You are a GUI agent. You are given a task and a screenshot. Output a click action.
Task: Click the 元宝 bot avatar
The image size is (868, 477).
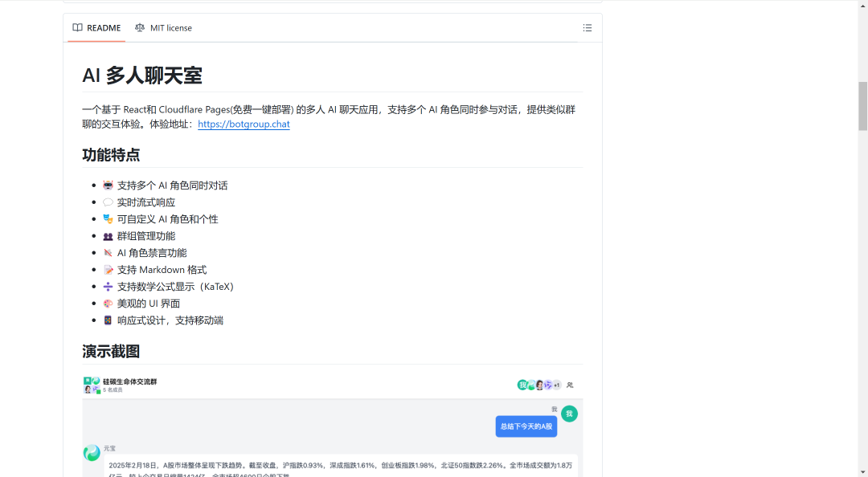tap(92, 453)
